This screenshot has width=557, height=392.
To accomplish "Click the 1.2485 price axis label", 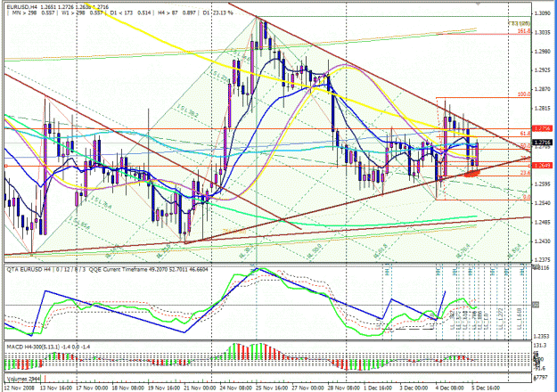I will 542,222.
